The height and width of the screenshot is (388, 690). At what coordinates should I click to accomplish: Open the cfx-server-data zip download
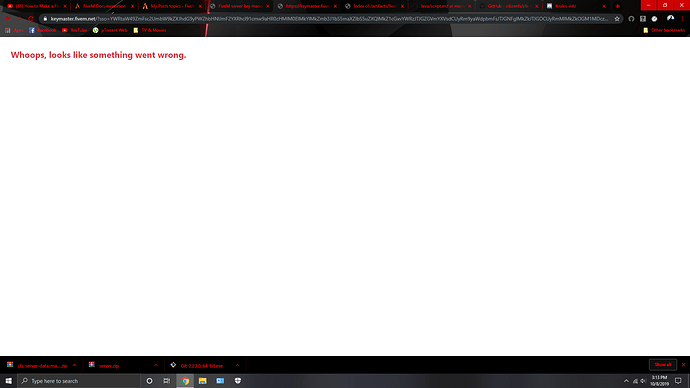pos(37,366)
